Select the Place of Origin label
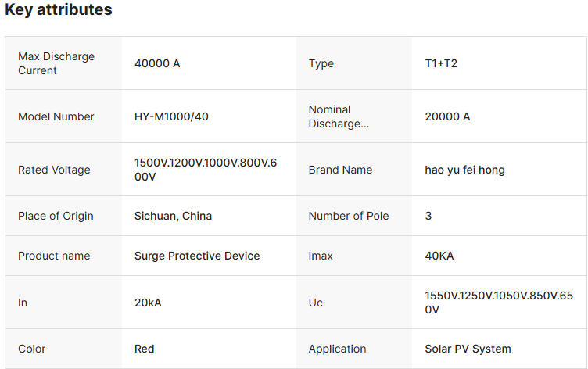The width and height of the screenshot is (588, 369). click(56, 216)
